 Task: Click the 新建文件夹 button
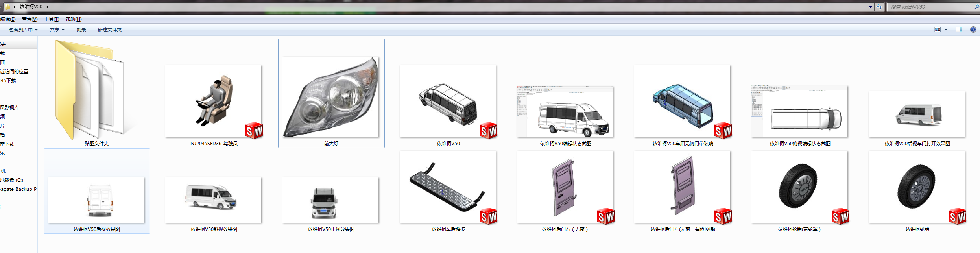pyautogui.click(x=109, y=30)
